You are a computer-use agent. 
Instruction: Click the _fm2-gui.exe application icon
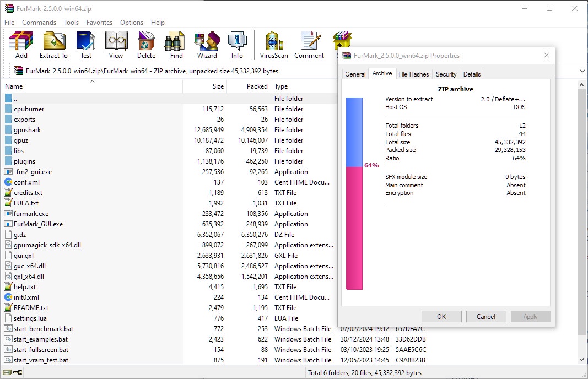pos(8,172)
